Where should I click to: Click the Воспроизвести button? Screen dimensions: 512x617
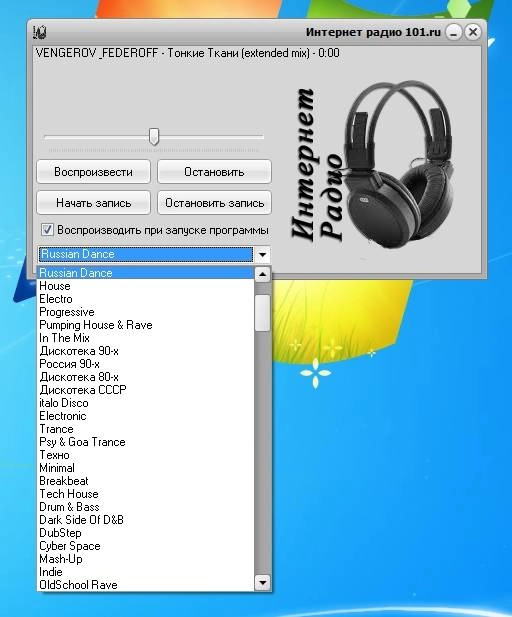(x=93, y=172)
